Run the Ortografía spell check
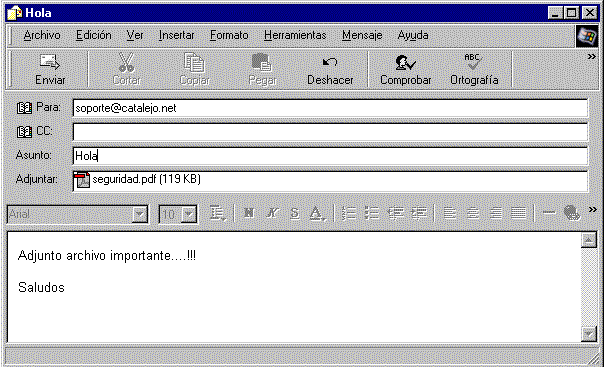 (x=474, y=70)
